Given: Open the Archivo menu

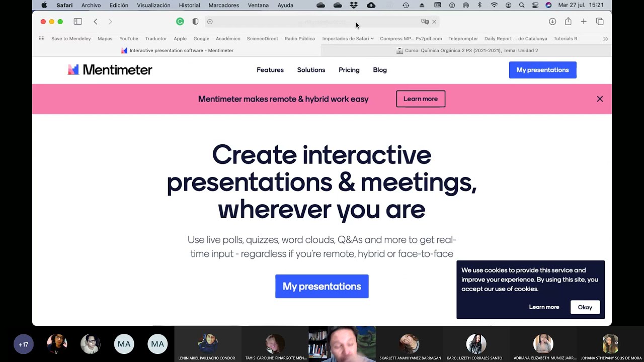Looking at the screenshot, I should [91, 5].
